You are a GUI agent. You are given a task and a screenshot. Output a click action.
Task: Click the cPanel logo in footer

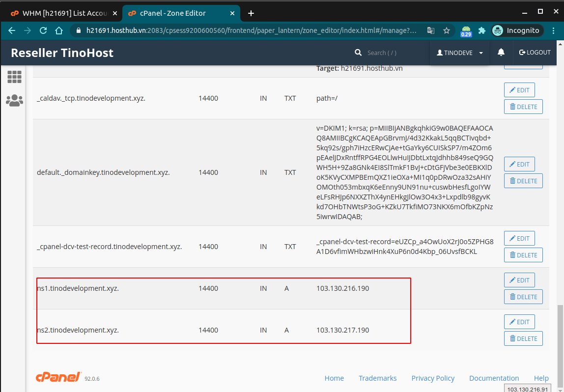point(58,377)
